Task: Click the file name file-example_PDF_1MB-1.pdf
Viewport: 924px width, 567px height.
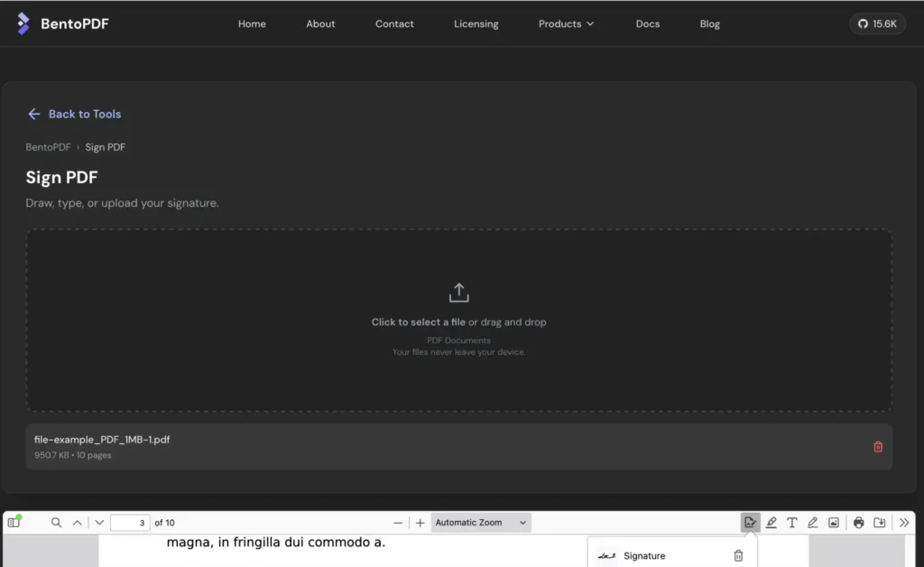Action: pos(102,440)
